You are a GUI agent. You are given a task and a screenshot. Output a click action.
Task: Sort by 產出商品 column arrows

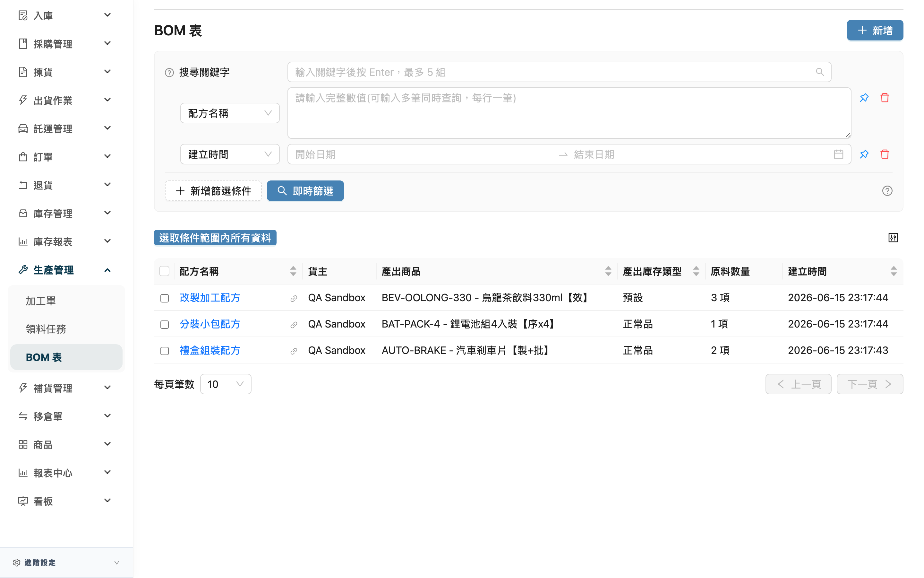608,271
